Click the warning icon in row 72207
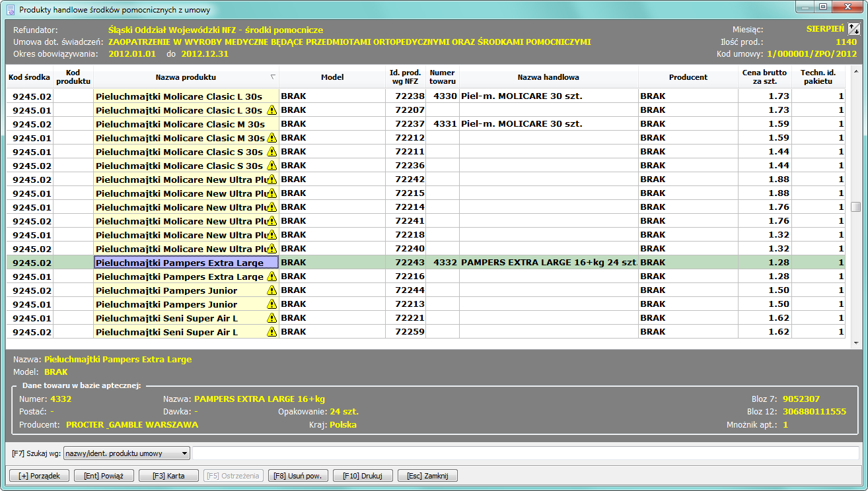 [271, 110]
